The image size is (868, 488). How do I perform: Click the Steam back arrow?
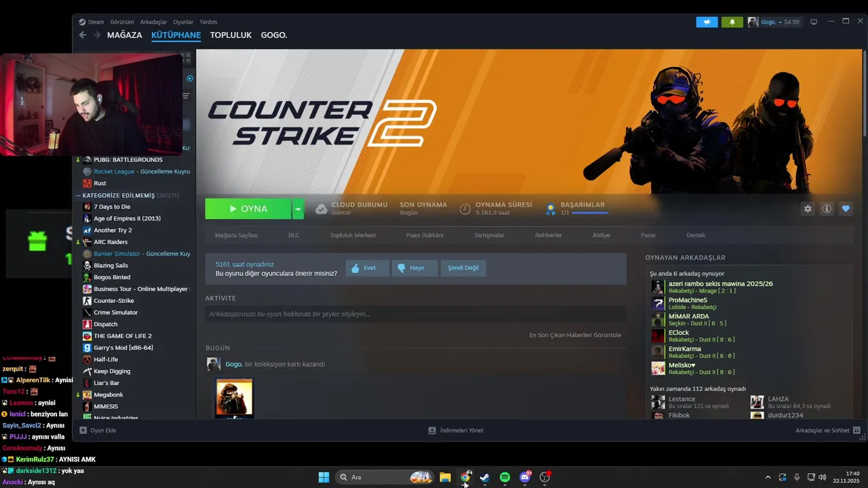click(83, 35)
